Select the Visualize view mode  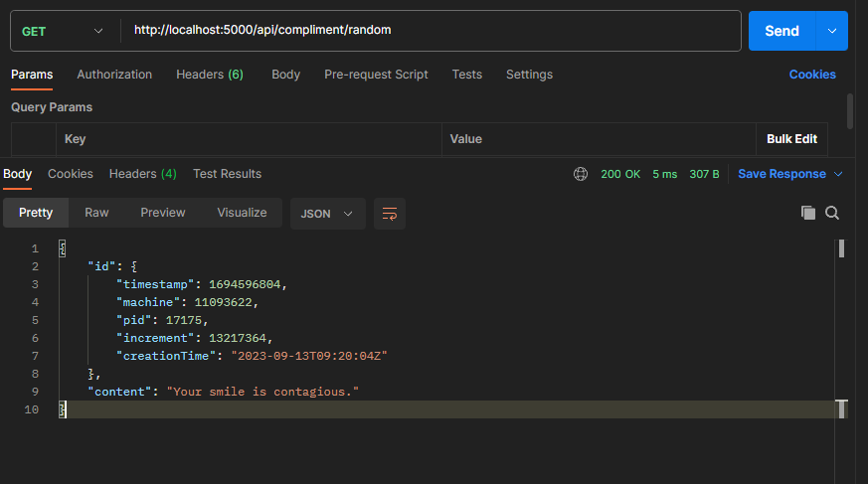tap(242, 213)
